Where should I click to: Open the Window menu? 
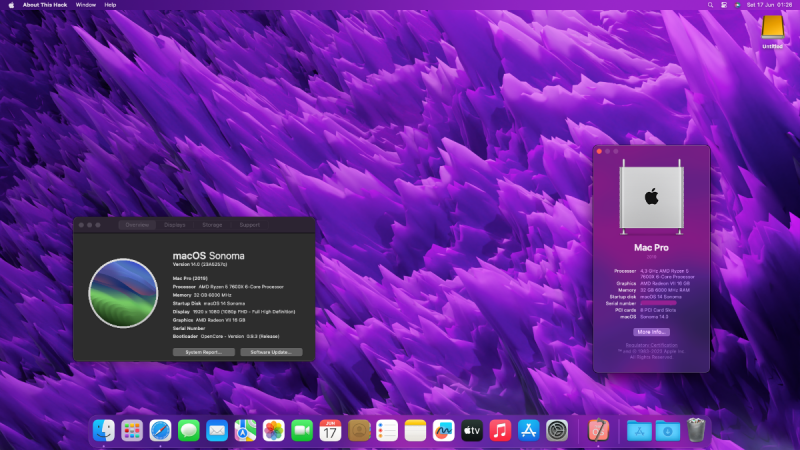pos(86,5)
